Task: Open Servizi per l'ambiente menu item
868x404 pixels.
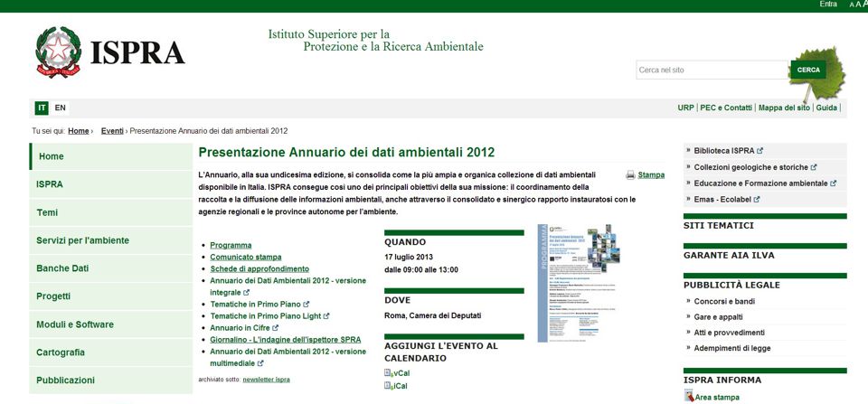Action: (110, 240)
